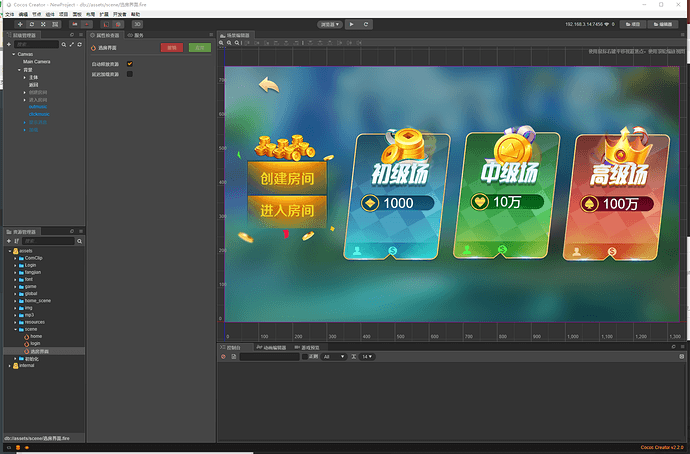
Task: Expand the internal assets folder
Action: pos(10,366)
